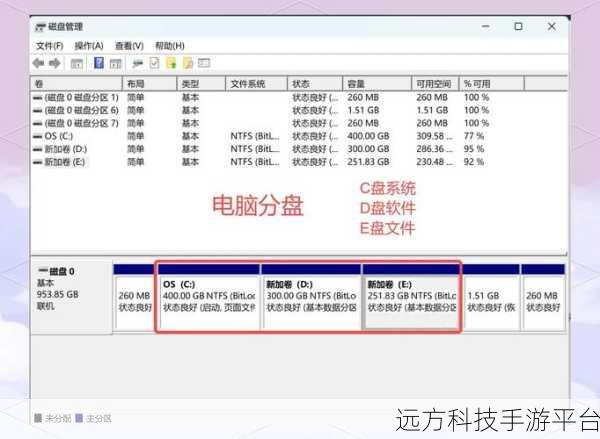600x439 pixels.
Task: Click the 286.36 free space cell
Action: [434, 149]
